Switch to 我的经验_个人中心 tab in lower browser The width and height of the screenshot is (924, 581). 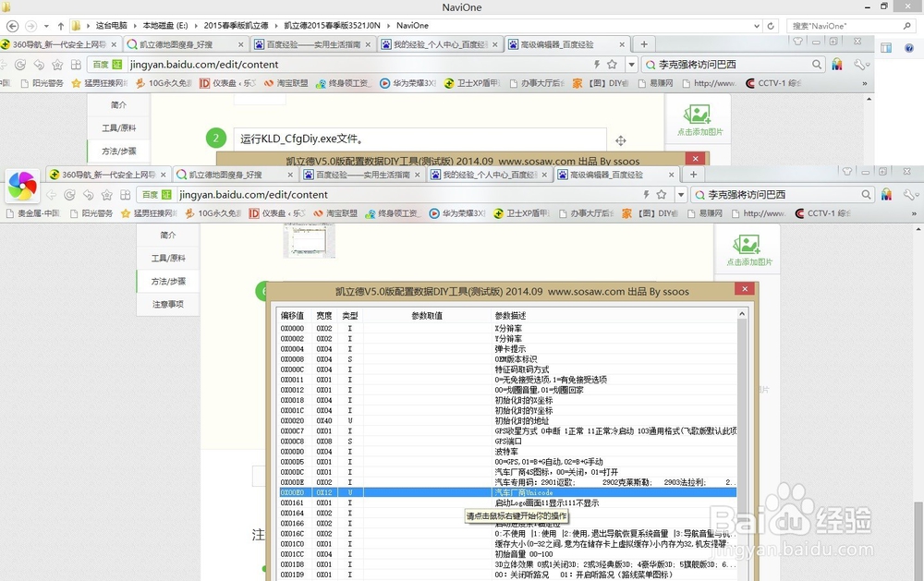point(491,175)
